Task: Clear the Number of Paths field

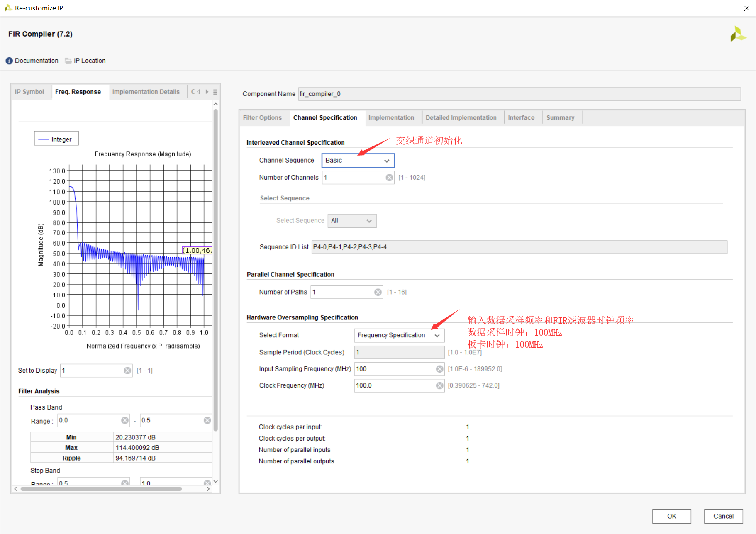Action: coord(378,292)
